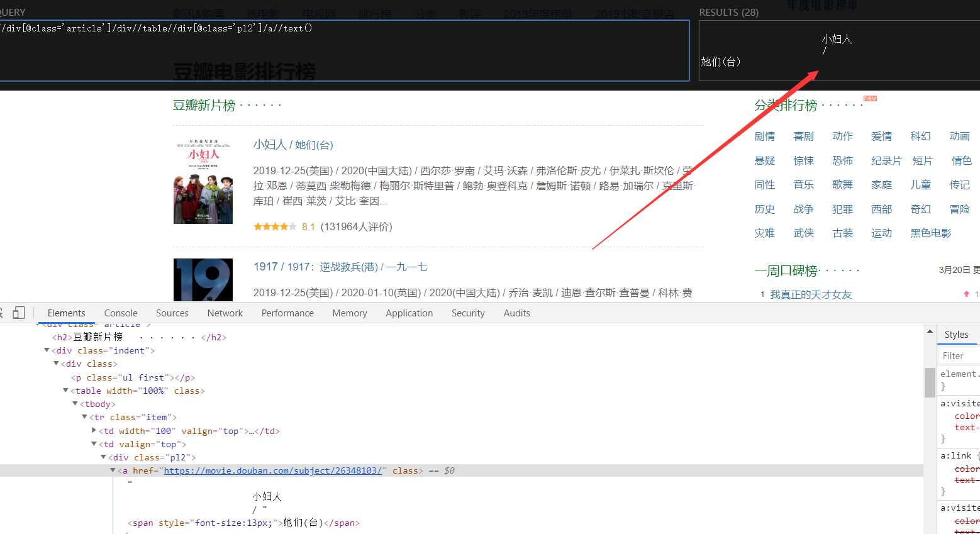Click the star rating icon for 小妇人
980x534 pixels.
click(x=275, y=226)
